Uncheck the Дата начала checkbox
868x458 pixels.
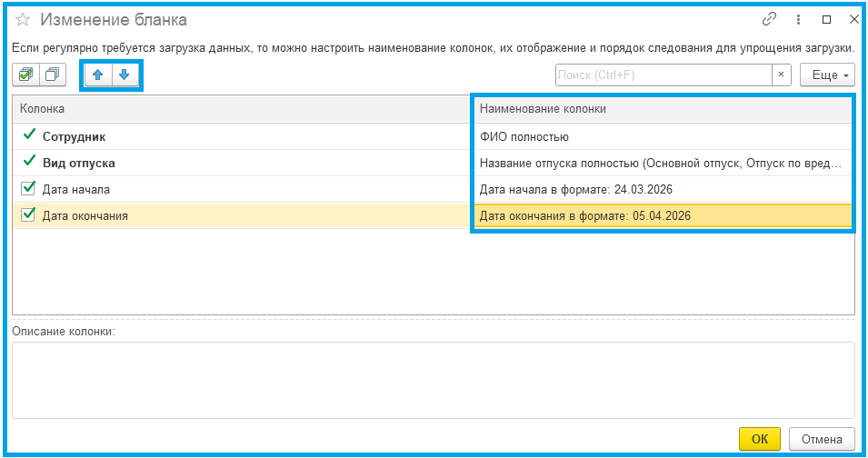point(27,189)
